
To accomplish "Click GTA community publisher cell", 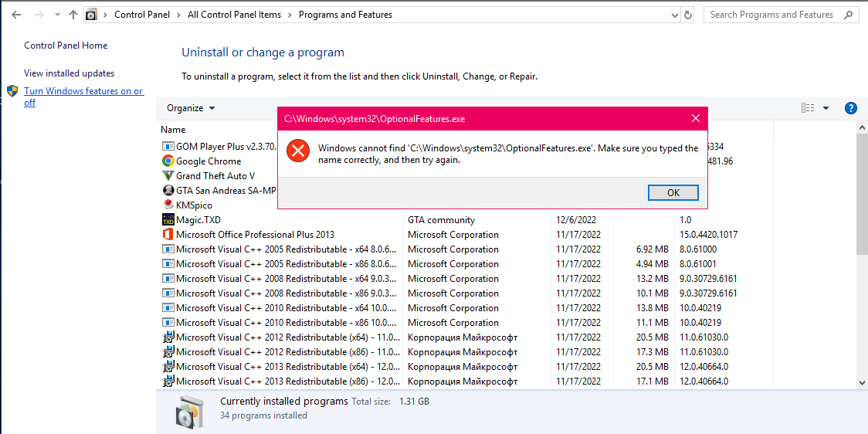I will 441,220.
